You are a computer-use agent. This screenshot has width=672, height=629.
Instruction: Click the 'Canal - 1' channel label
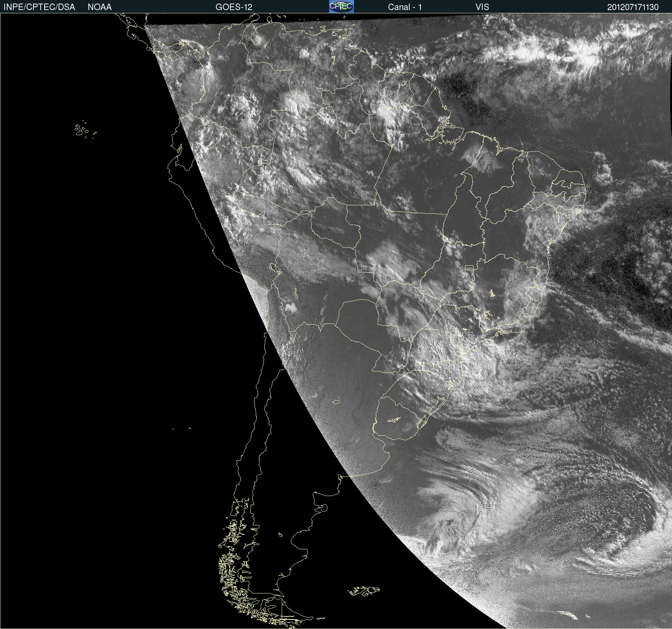click(x=405, y=7)
